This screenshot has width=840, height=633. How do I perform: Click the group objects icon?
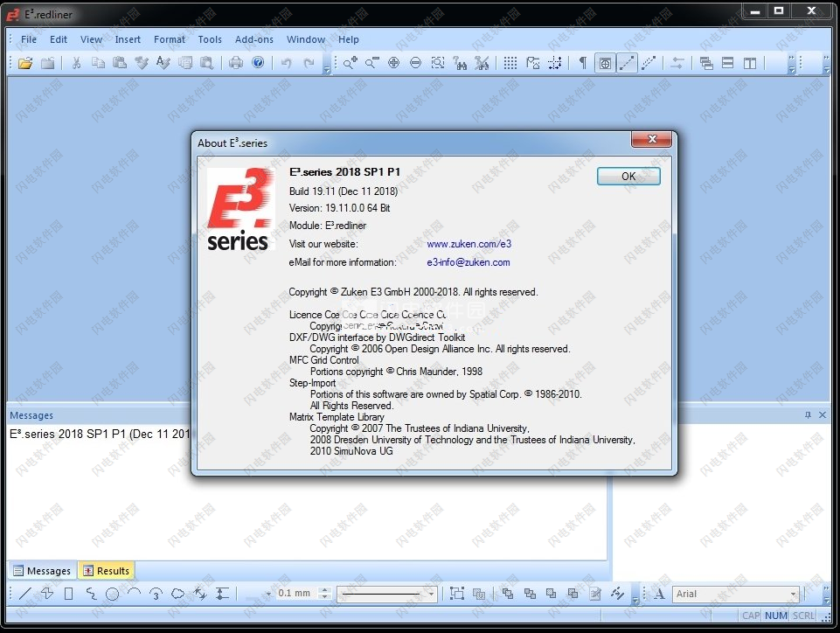coord(456,594)
